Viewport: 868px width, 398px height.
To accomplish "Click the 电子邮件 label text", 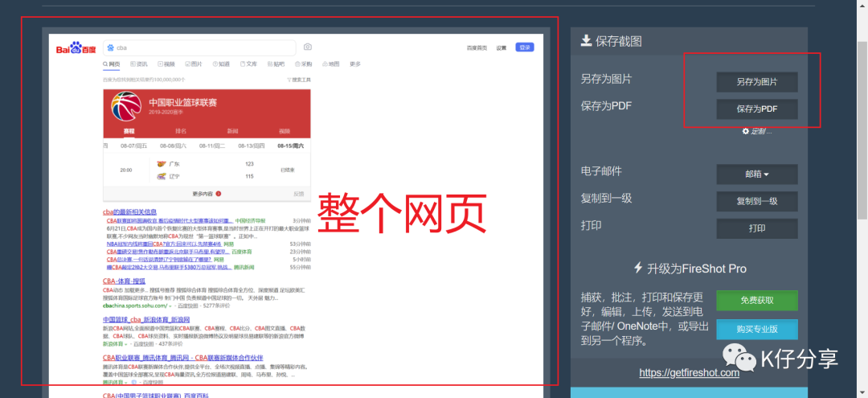I will pos(601,171).
